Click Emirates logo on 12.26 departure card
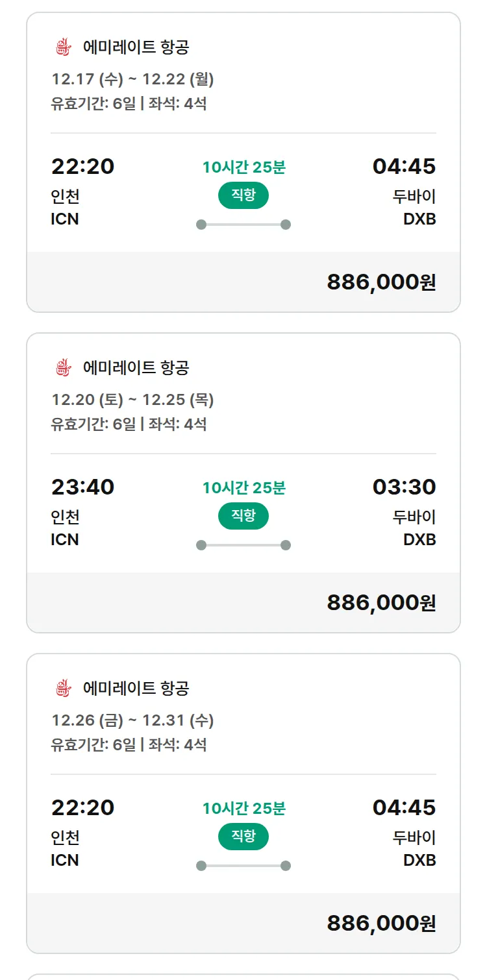The width and height of the screenshot is (487, 980). click(62, 689)
